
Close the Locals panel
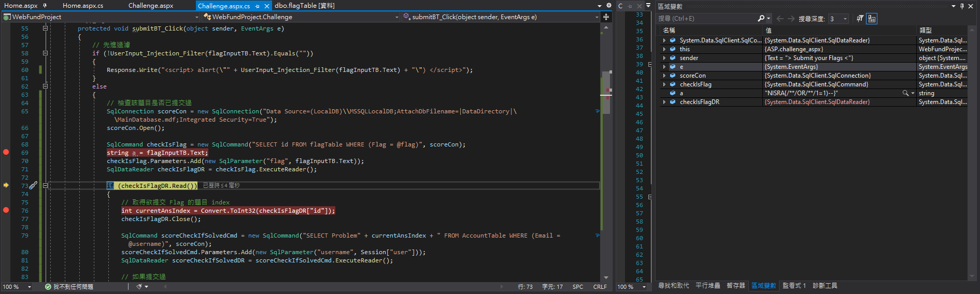[971, 6]
